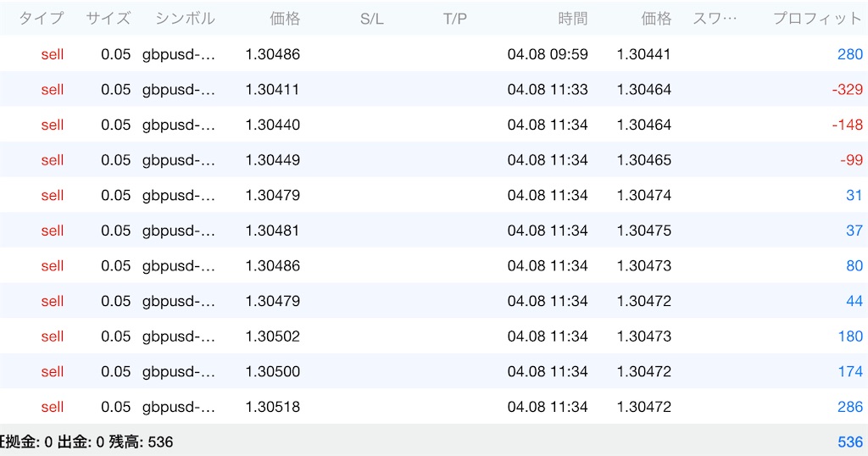Click the close price 1.30475
The height and width of the screenshot is (456, 868).
644,231
